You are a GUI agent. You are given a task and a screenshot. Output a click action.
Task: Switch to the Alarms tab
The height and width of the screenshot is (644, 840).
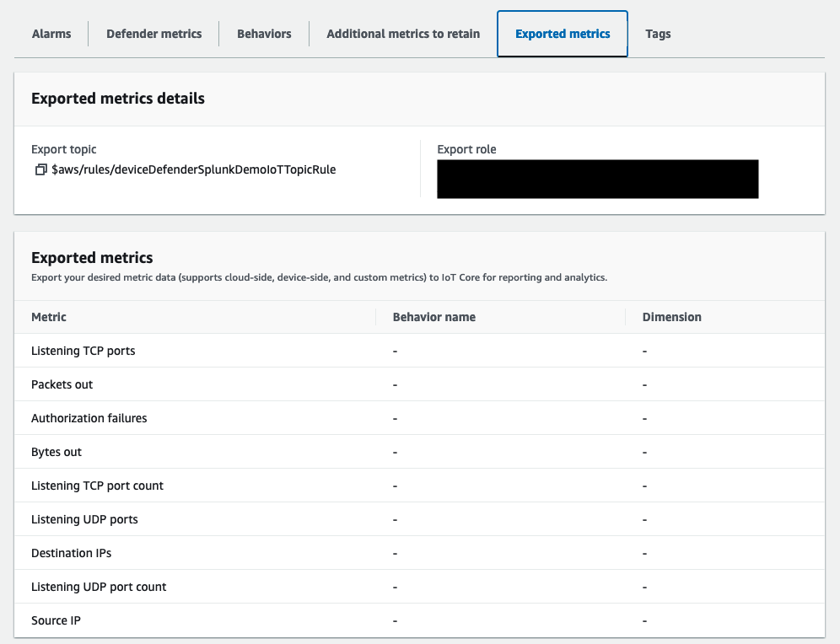point(51,34)
